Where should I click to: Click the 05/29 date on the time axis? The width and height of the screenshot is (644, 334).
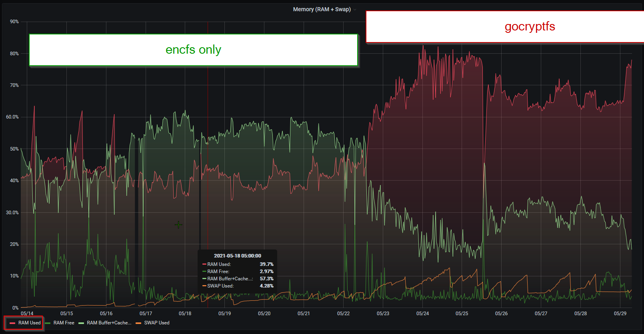(620, 314)
